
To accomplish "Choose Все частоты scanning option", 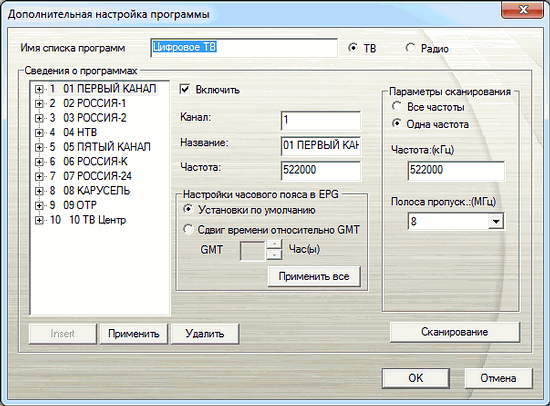I will coord(397,106).
